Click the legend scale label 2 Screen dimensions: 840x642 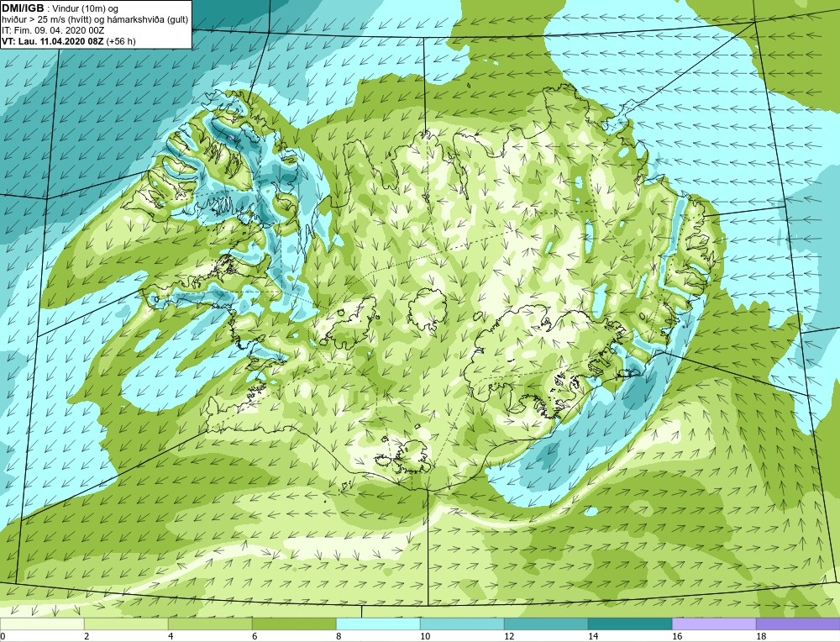coord(87,636)
